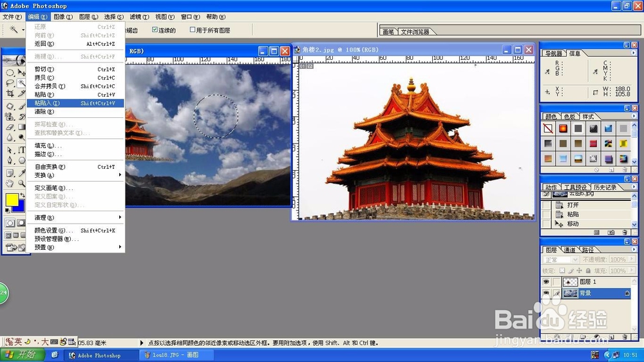Screen dimensions: 644x362
Task: Toggle lock transparent pixels box in Layers panel
Action: click(x=562, y=271)
